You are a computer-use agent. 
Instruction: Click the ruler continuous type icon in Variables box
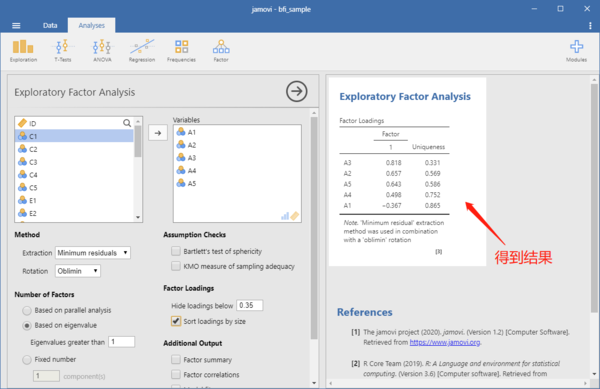(x=295, y=216)
